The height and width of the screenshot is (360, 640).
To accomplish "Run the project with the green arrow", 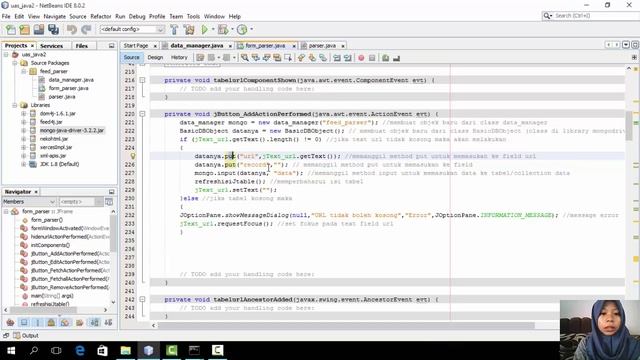I will click(x=204, y=29).
